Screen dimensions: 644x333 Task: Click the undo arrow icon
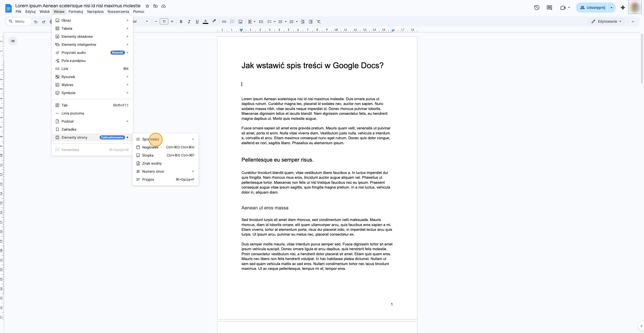click(35, 22)
